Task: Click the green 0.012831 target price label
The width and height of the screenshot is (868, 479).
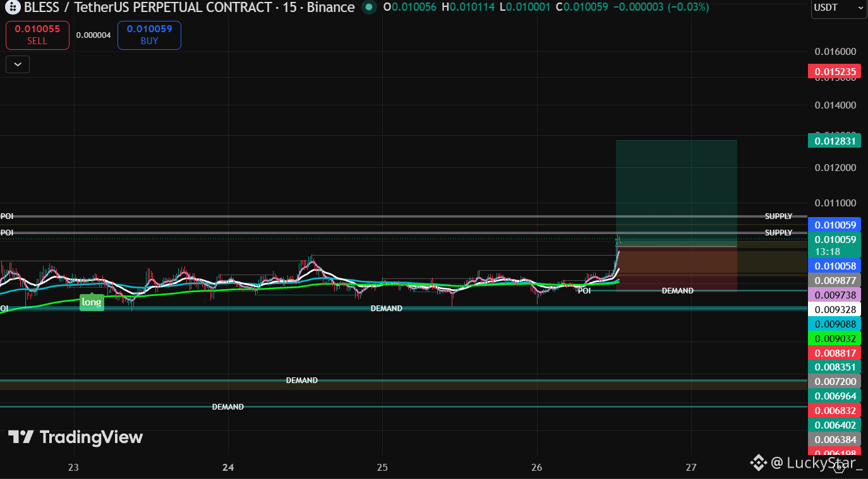Action: coord(835,141)
